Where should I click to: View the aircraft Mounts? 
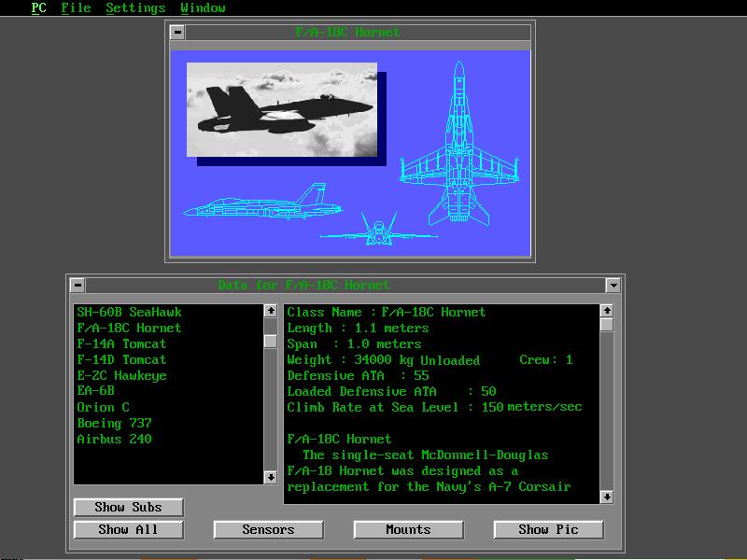pyautogui.click(x=408, y=530)
